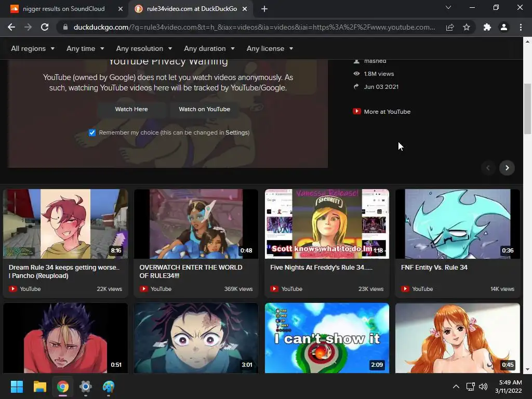532x399 pixels.
Task: Open the Chrome extensions puzzle icon
Action: point(487,27)
